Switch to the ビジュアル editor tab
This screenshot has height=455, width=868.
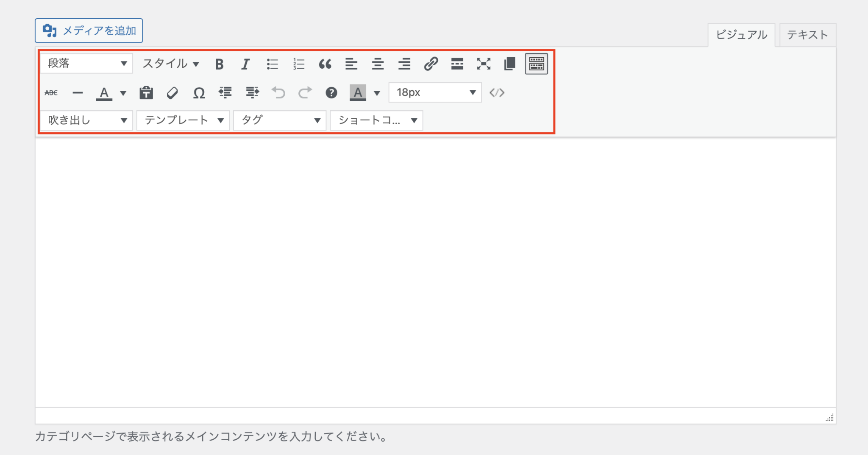(741, 35)
